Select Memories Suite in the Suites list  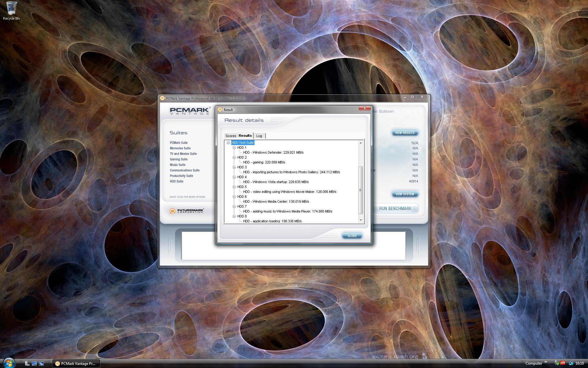[180, 148]
